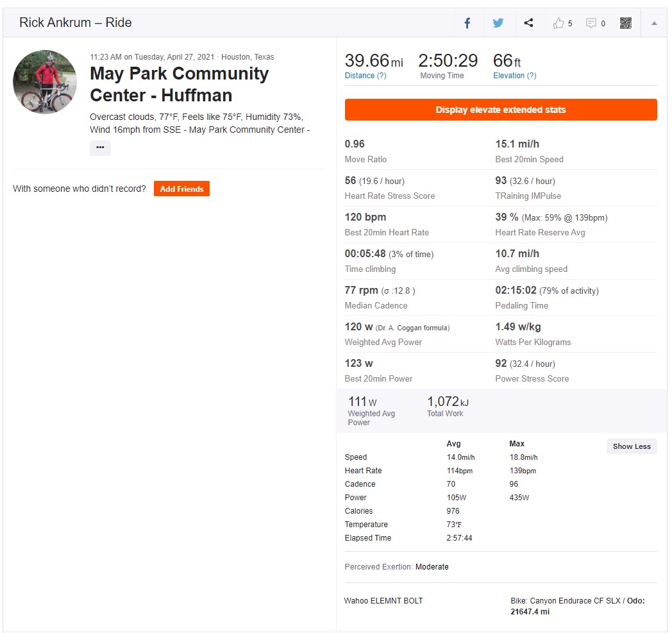The width and height of the screenshot is (672, 633).
Task: Open the Elevation (?) help link
Action: (514, 76)
